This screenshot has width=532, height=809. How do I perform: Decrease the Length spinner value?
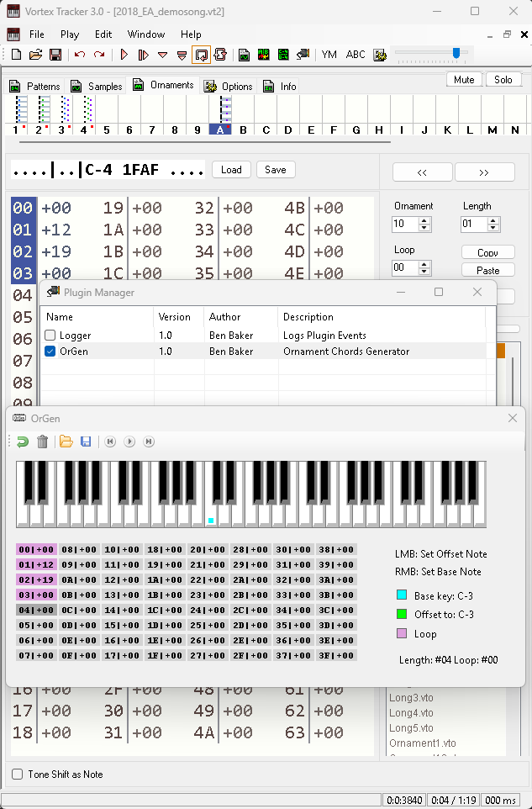[x=493, y=228]
